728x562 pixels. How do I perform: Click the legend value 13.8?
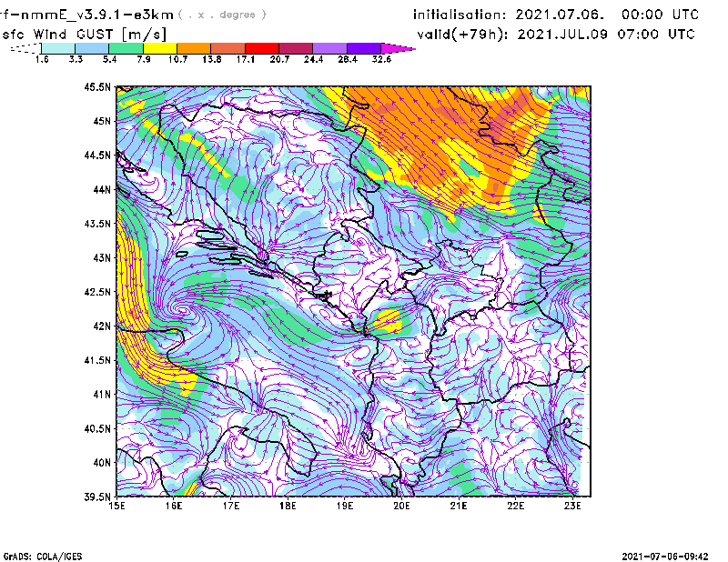212,59
